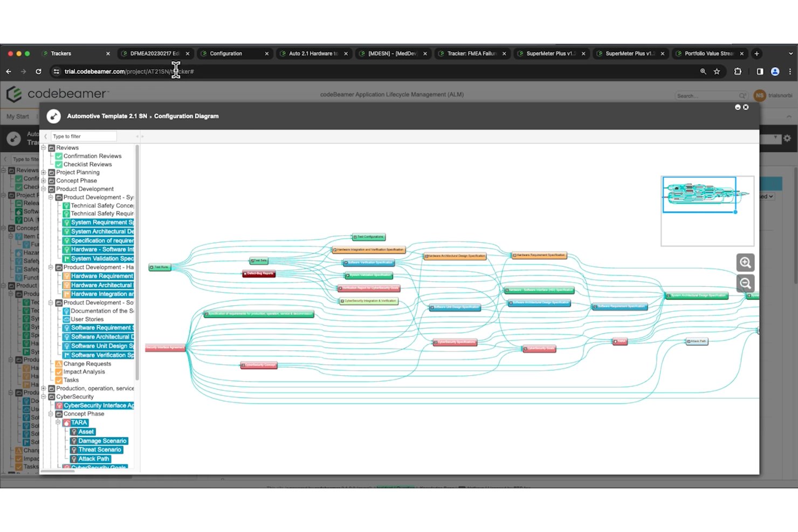Click the NS user avatar in codebeamer header
The height and width of the screenshot is (532, 798).
(x=760, y=95)
